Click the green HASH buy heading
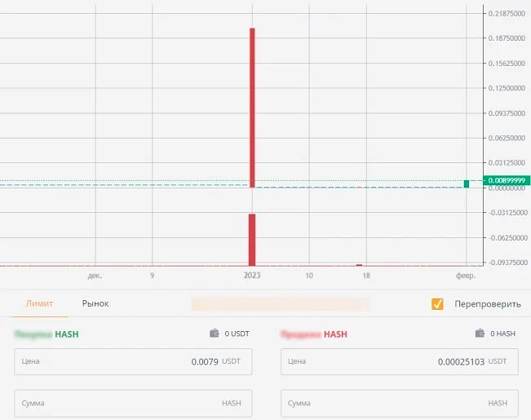The height and width of the screenshot is (420, 531). click(67, 334)
